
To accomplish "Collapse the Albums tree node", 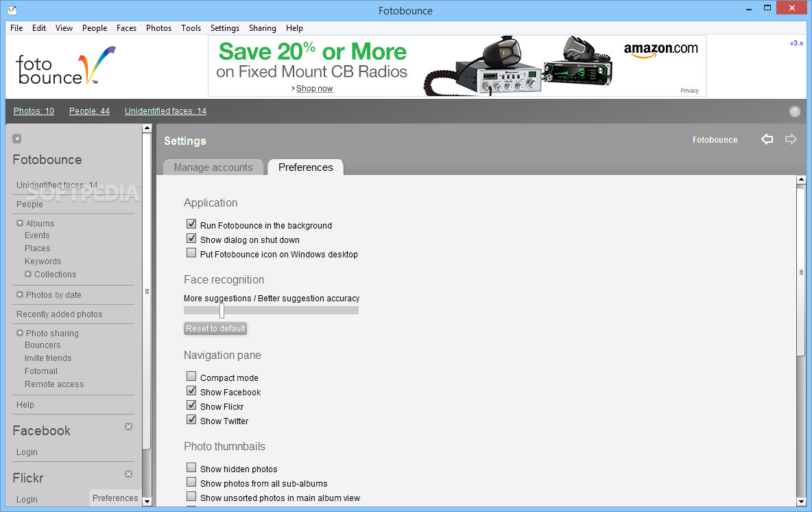I will tap(20, 223).
